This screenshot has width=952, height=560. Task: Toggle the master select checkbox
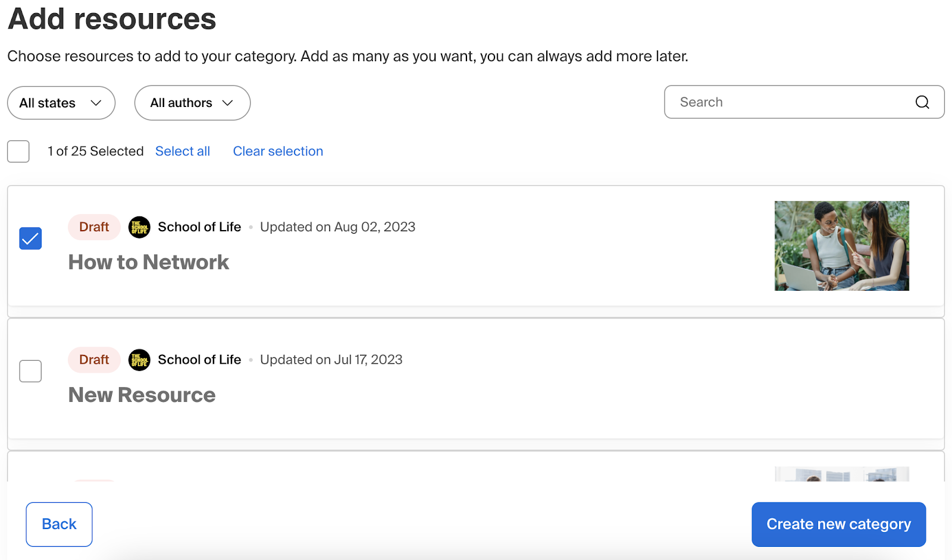click(x=18, y=152)
